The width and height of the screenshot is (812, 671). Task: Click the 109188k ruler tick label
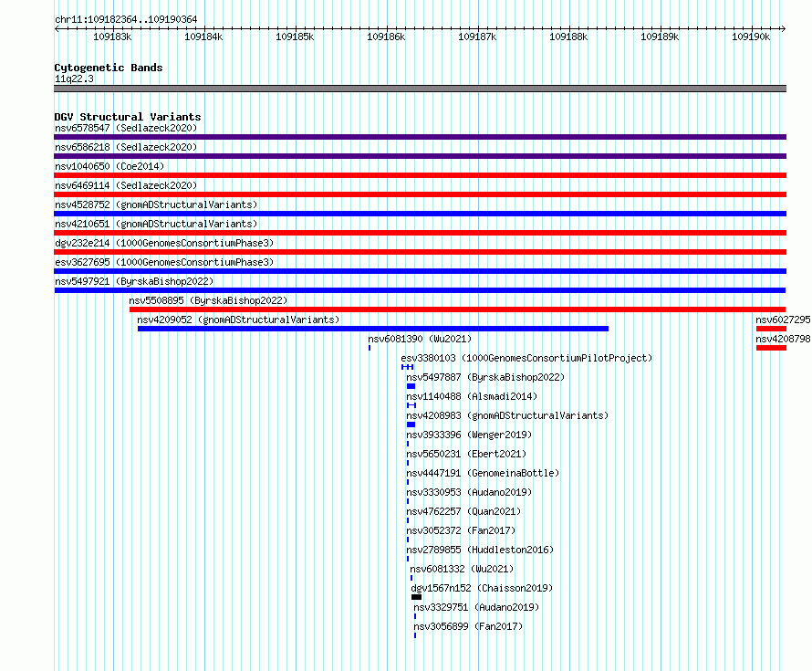coord(568,37)
